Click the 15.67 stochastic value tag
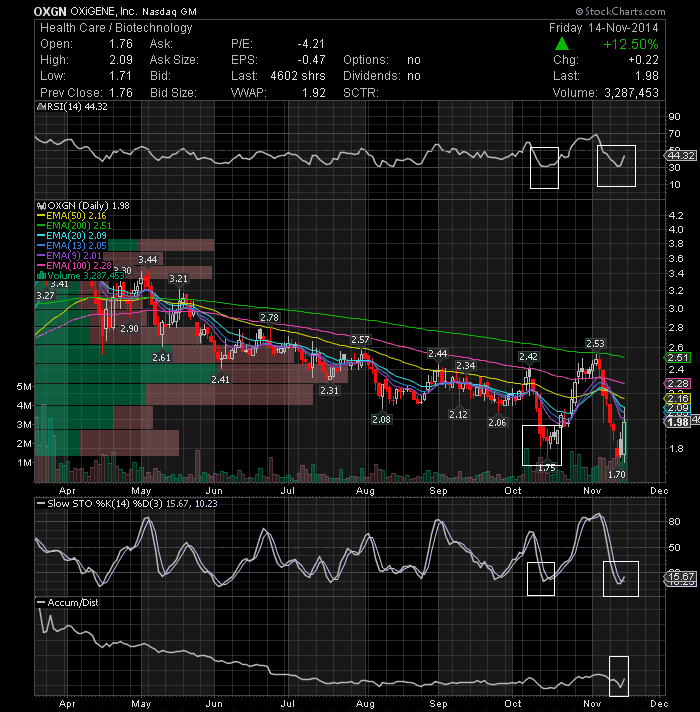Screen dimensions: 700x712 pyautogui.click(x=680, y=576)
